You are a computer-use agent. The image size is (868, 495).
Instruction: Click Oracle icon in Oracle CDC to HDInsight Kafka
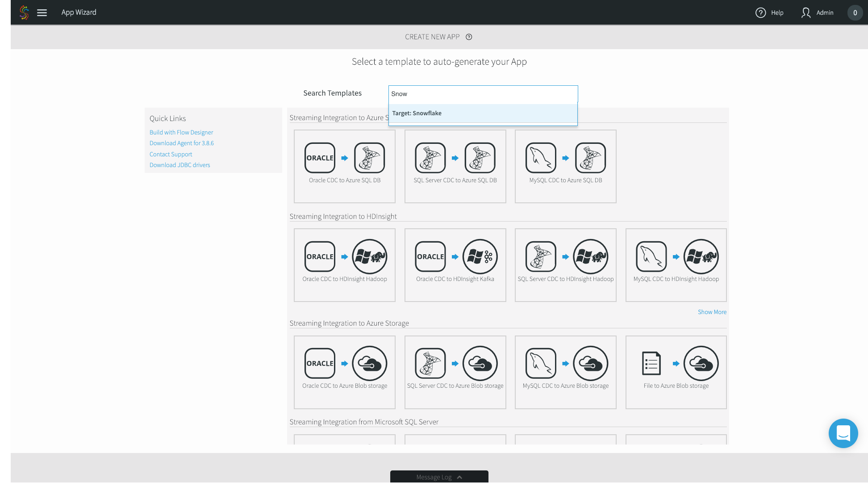pos(430,256)
